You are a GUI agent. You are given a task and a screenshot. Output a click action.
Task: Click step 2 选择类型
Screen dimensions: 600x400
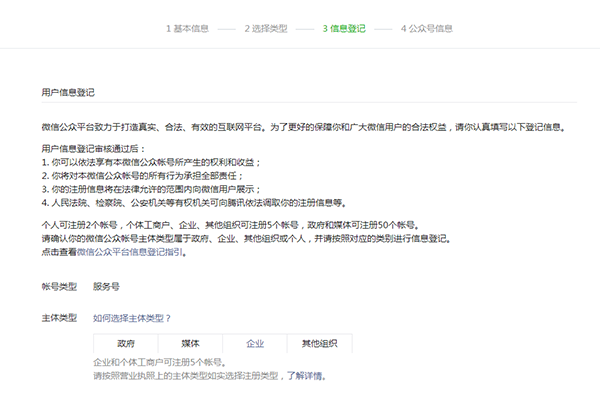point(266,29)
